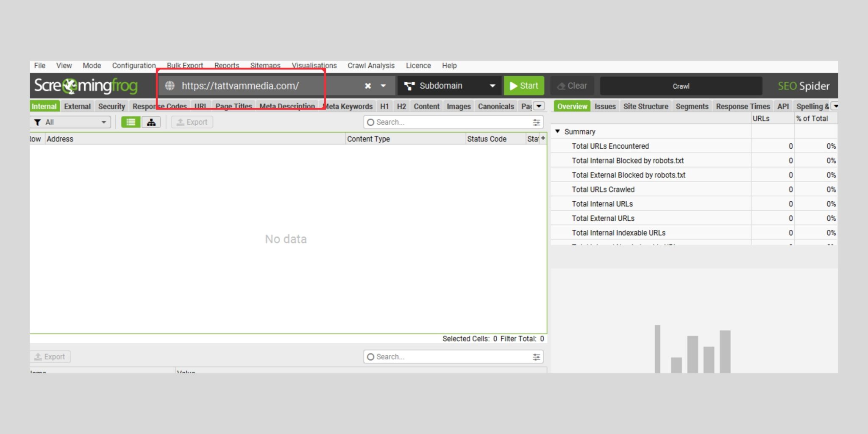Toggle list view display
This screenshot has width=868, height=434.
click(x=131, y=122)
